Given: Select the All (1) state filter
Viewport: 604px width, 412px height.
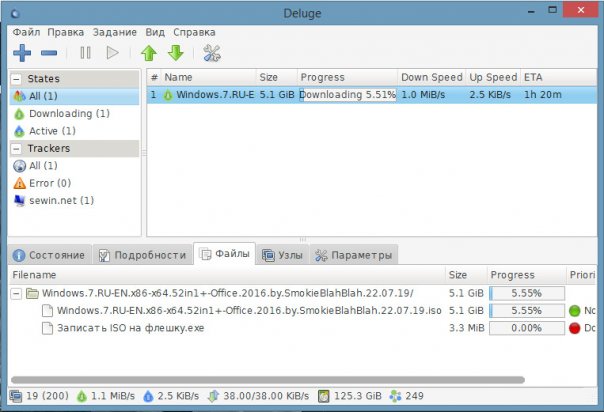Looking at the screenshot, I should 74,96.
